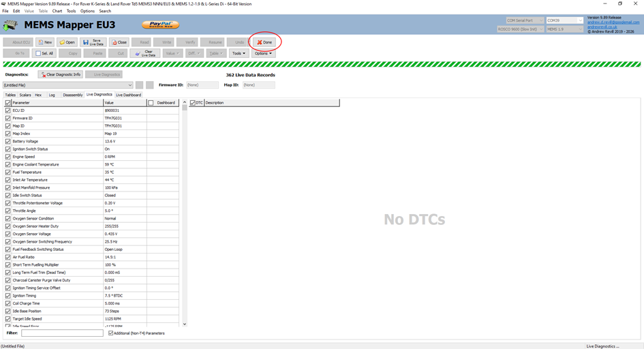Switch to the Live Dashboard tab

[x=128, y=95]
